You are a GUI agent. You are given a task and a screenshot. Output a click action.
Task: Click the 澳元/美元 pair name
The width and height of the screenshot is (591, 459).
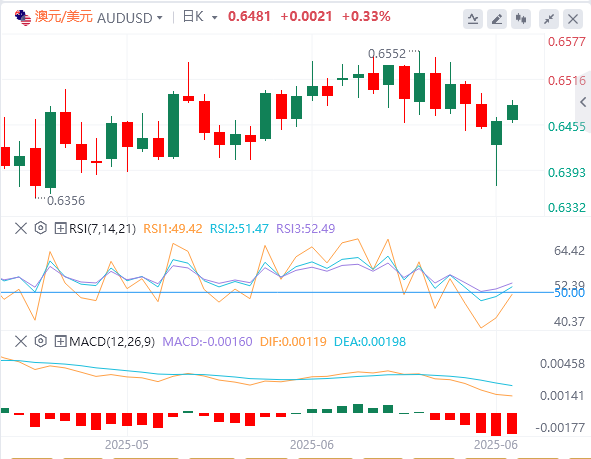63,17
